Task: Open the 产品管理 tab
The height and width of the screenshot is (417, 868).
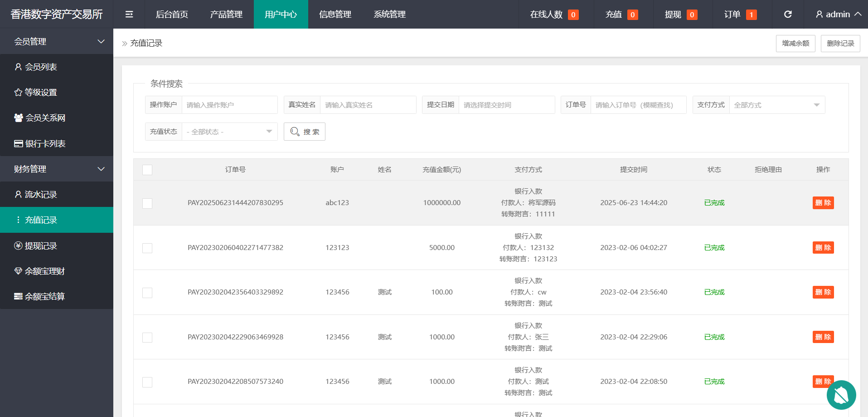Action: coord(226,15)
